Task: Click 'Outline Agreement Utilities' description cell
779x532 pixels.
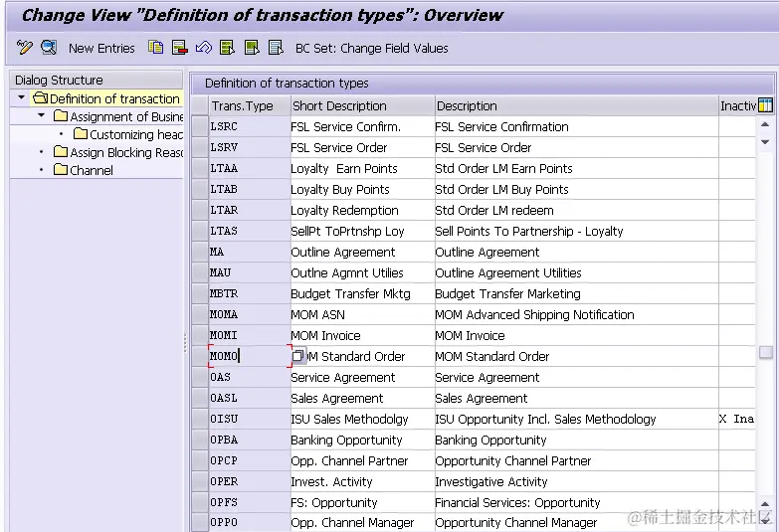Action: coord(577,272)
